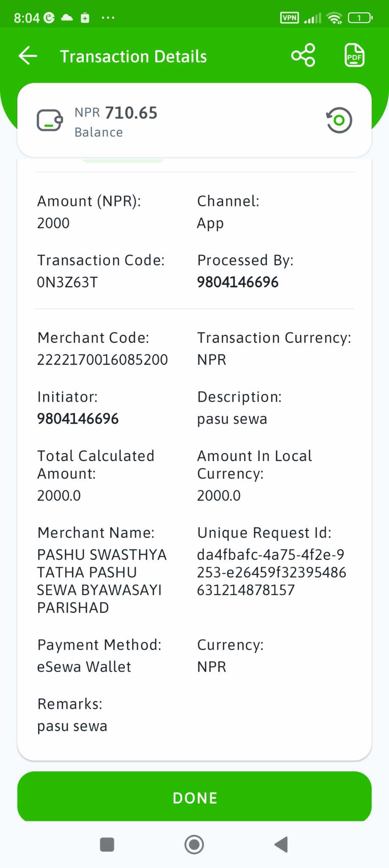Viewport: 389px width, 868px height.
Task: Select the Initiator number 9804146696
Action: click(78, 419)
